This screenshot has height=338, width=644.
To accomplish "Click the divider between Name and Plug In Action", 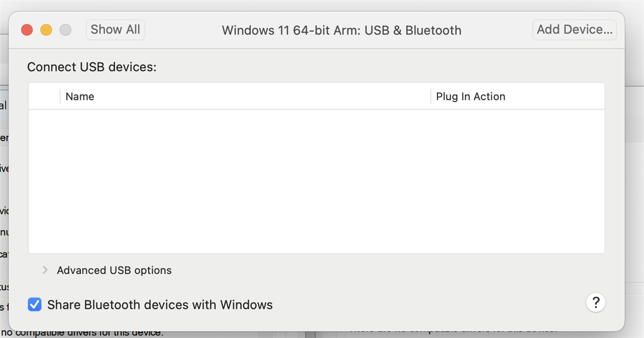I will [x=430, y=96].
